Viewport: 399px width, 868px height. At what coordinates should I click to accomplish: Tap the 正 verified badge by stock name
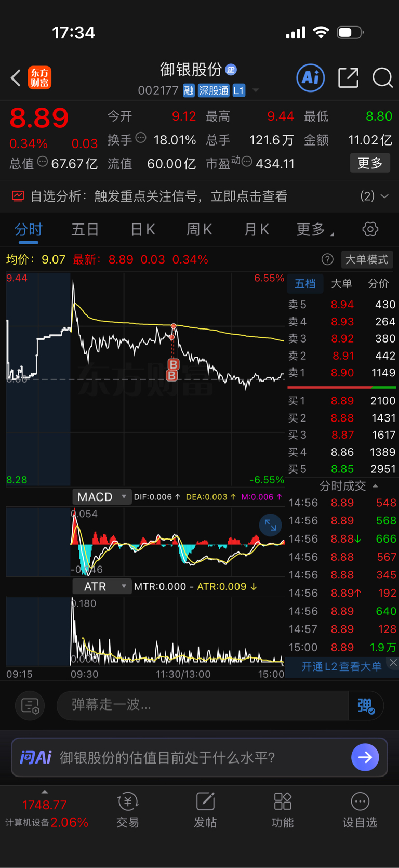tap(231, 69)
